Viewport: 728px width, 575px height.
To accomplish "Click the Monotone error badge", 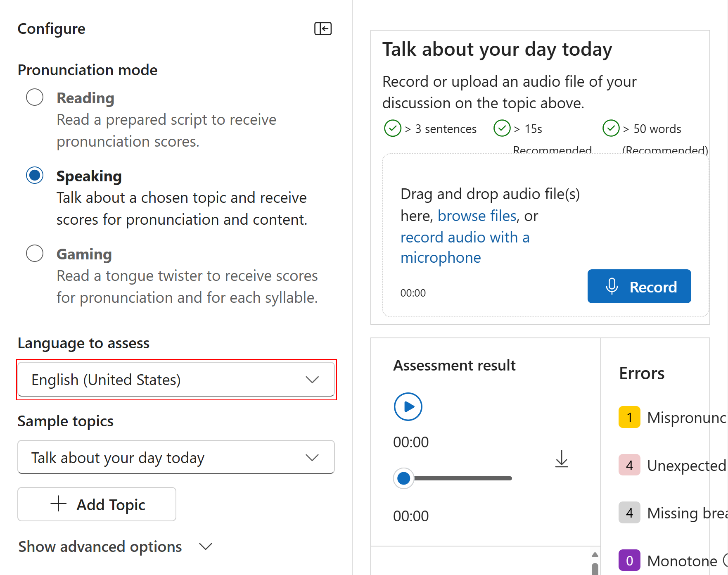I will pyautogui.click(x=630, y=560).
